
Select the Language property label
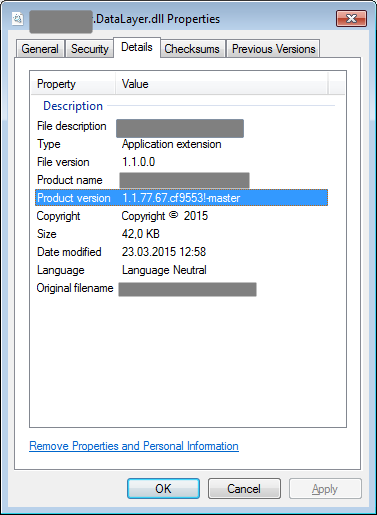point(61,270)
